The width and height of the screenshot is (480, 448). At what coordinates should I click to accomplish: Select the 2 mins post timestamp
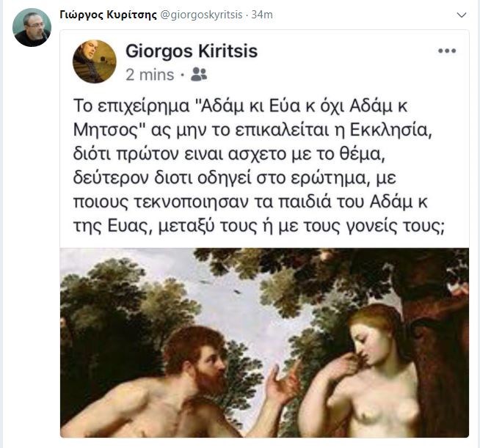point(150,75)
